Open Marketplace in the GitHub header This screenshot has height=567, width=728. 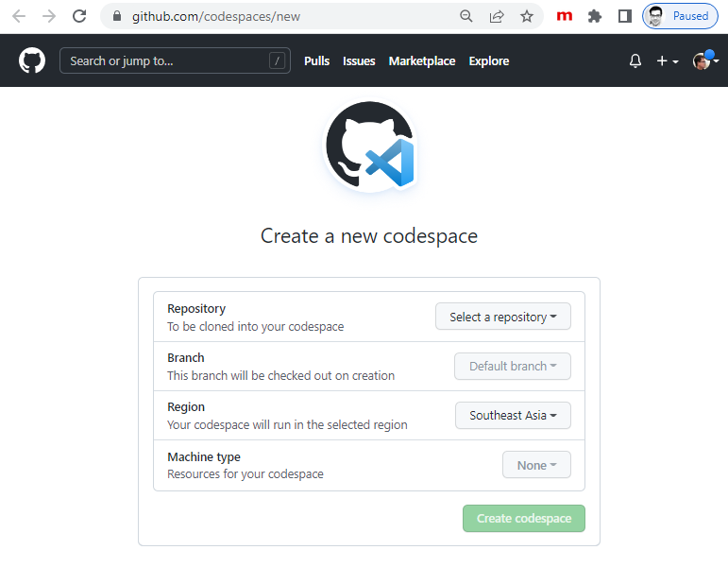pos(422,60)
